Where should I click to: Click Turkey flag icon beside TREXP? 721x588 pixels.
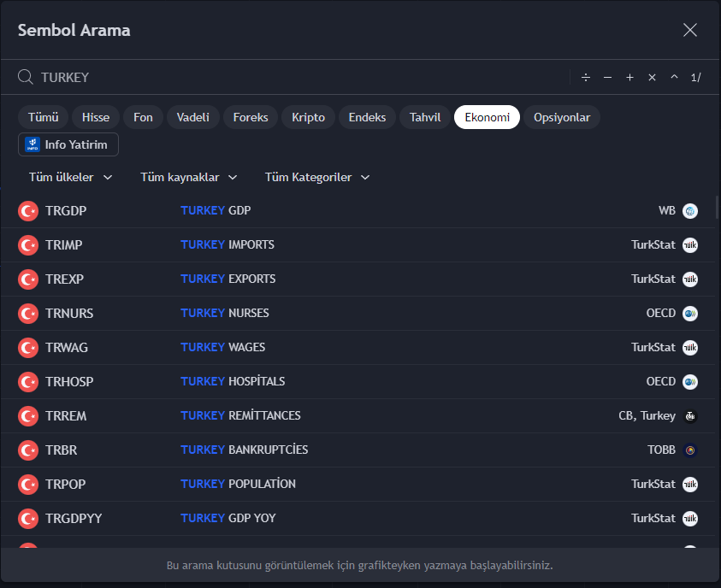click(x=28, y=279)
